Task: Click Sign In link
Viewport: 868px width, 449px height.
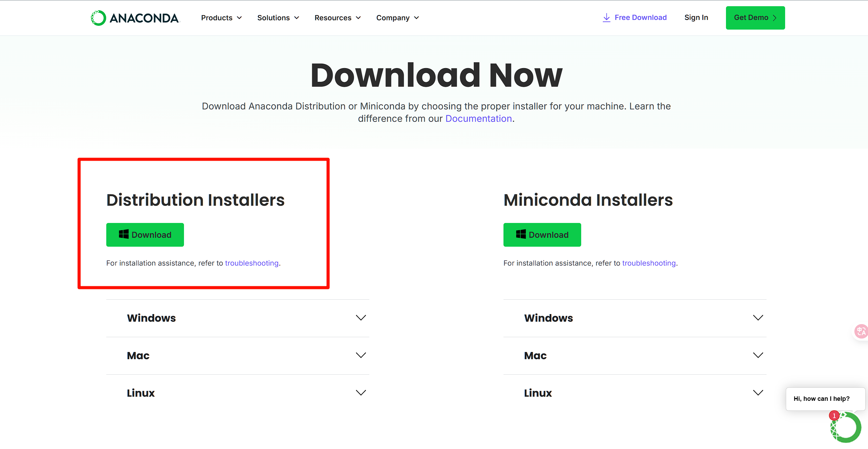Action: 696,18
